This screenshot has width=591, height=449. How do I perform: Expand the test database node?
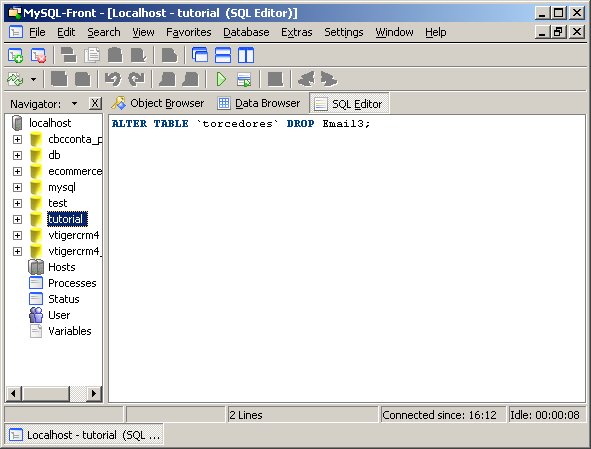17,204
